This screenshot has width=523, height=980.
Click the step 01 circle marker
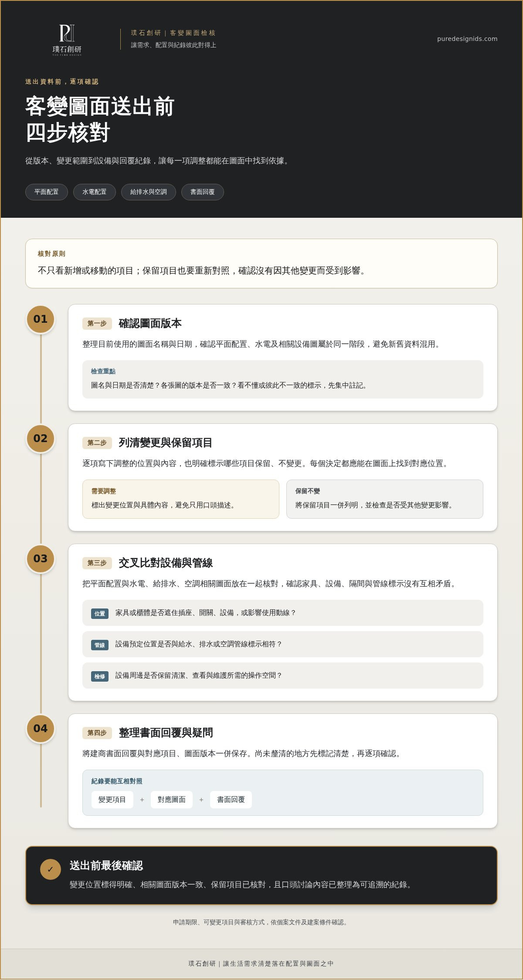[x=41, y=319]
